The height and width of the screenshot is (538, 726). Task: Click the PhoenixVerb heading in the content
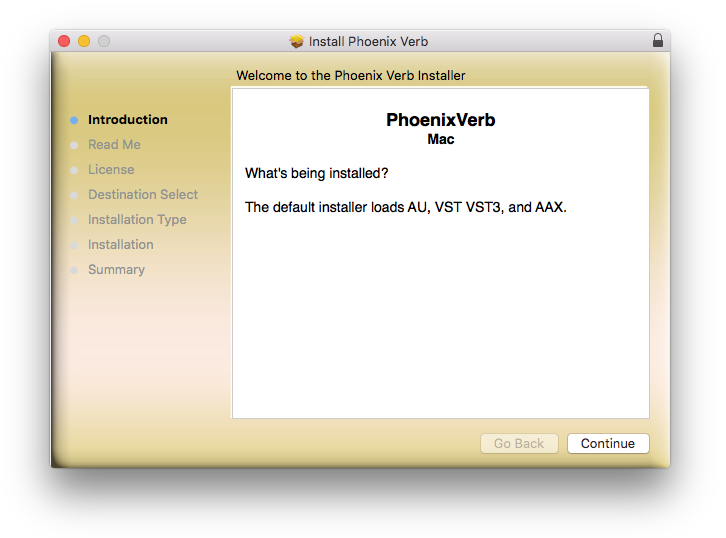point(440,120)
